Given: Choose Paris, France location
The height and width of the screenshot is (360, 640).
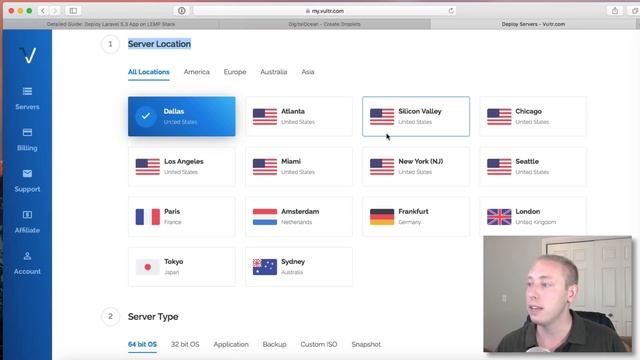Looking at the screenshot, I should (x=182, y=217).
